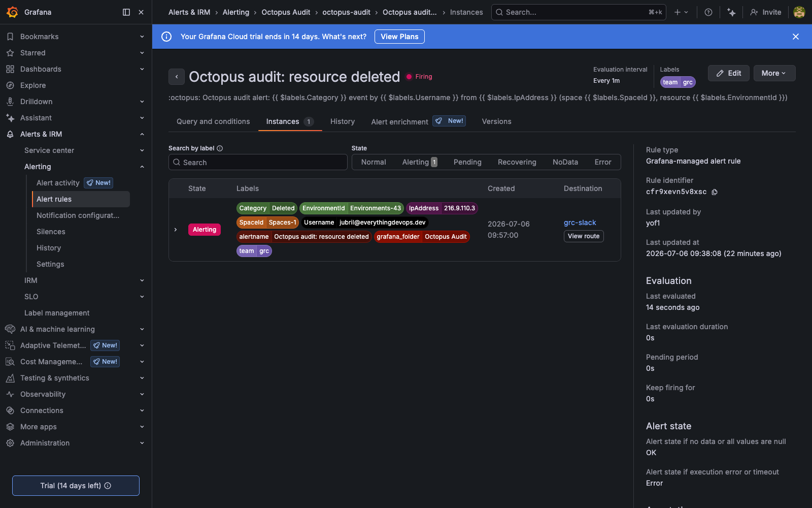Open the Grafana Assistant sparkle icon in top bar
Image resolution: width=812 pixels, height=508 pixels.
[x=731, y=12]
